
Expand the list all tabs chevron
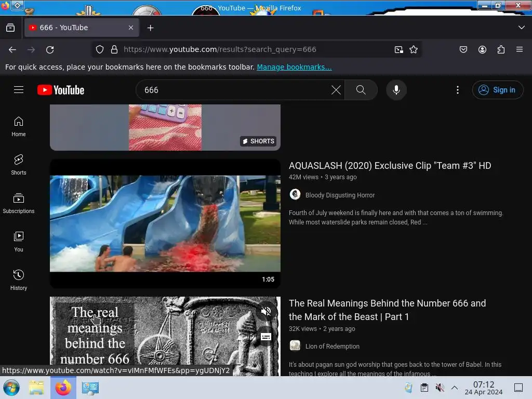(521, 28)
